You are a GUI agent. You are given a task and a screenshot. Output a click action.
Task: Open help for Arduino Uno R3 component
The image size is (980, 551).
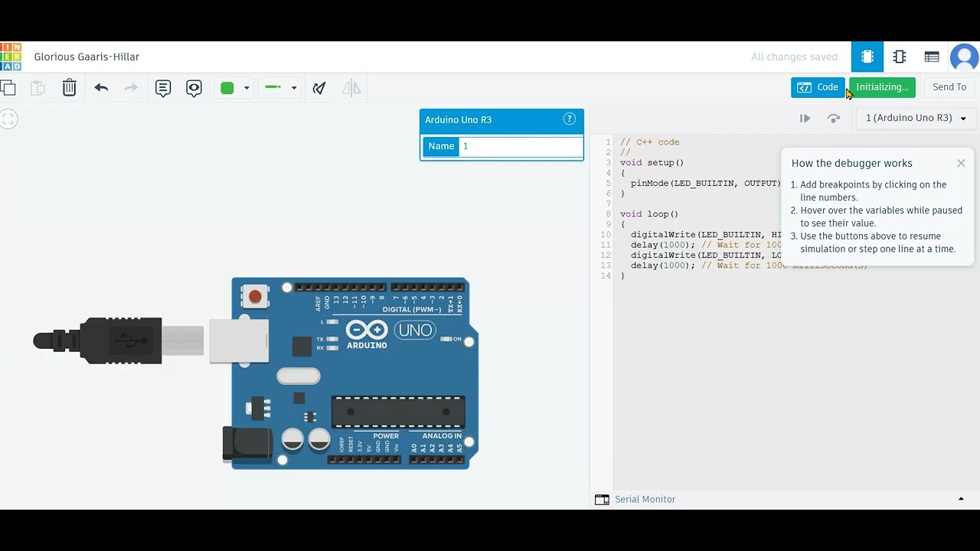coord(569,119)
